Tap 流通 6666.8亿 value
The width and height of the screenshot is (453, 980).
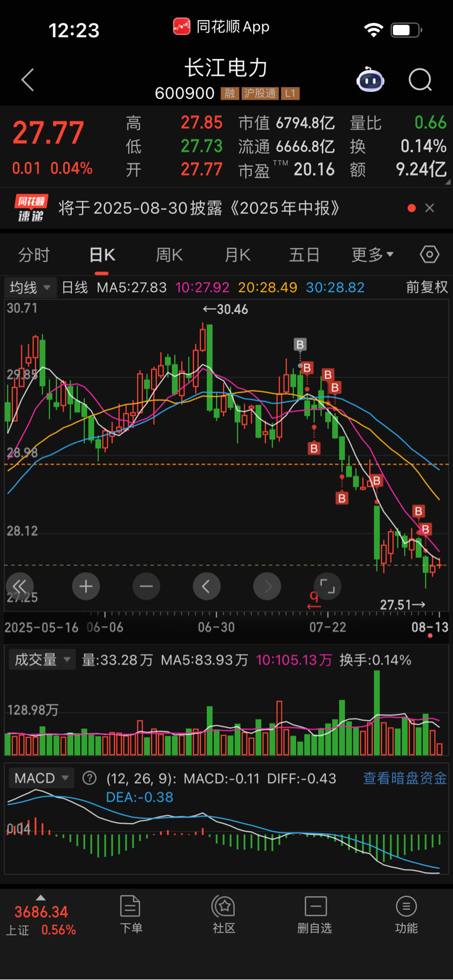(x=287, y=146)
